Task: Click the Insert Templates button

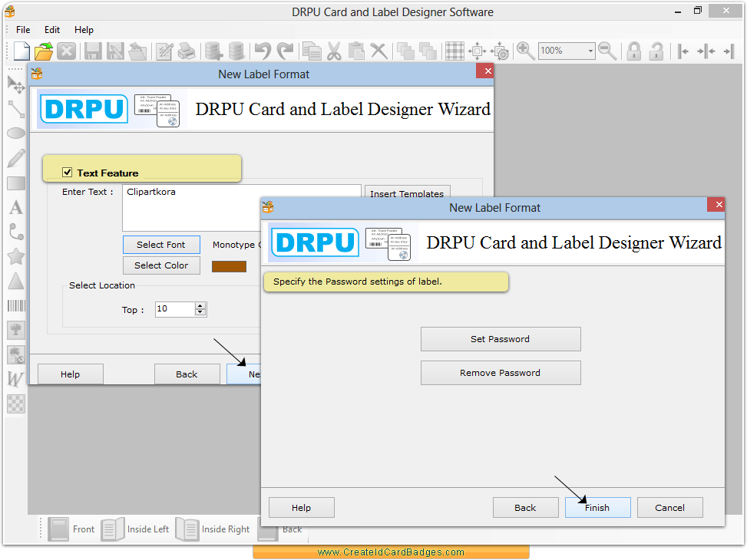Action: (408, 192)
